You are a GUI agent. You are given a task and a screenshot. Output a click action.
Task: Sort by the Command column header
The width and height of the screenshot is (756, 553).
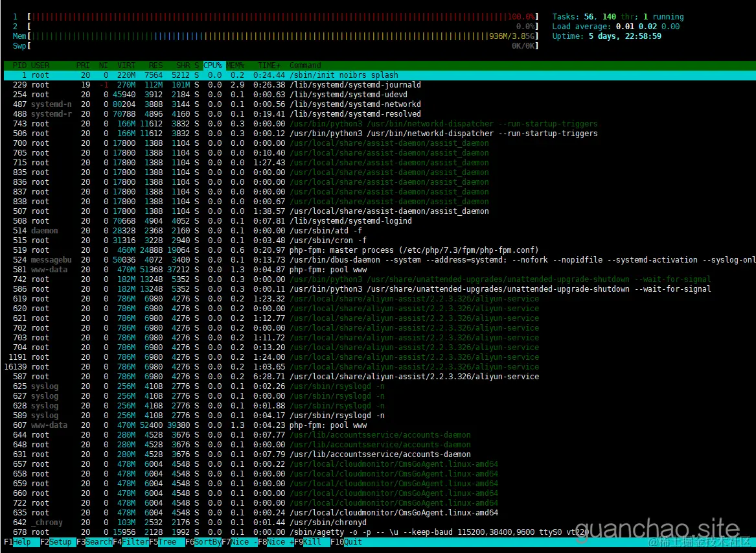tap(305, 65)
